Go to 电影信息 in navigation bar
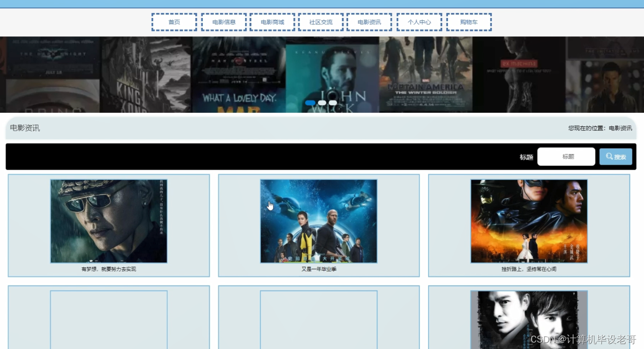The width and height of the screenshot is (644, 349). 224,22
